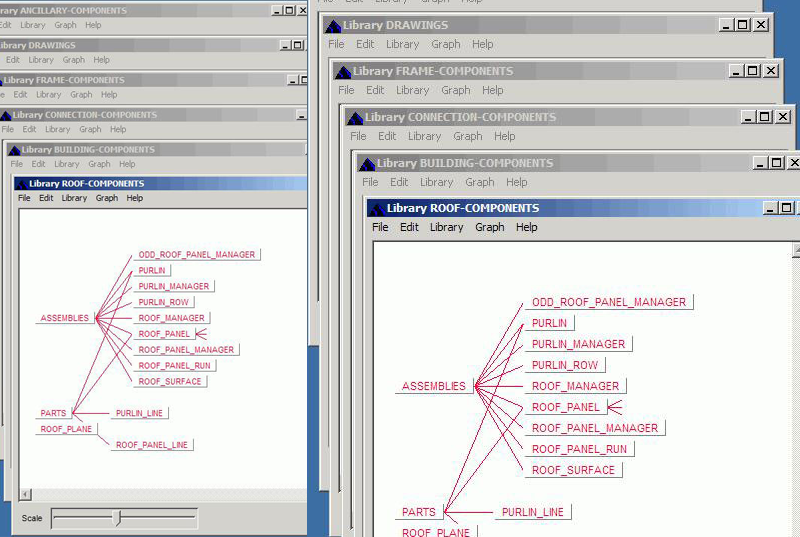Click title icon of left ROOF-COMPONENTS window

pyautogui.click(x=21, y=184)
